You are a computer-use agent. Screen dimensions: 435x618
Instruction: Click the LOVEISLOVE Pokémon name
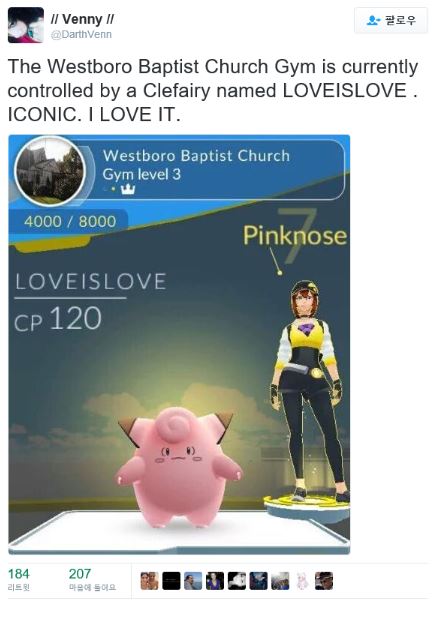pos(91,281)
